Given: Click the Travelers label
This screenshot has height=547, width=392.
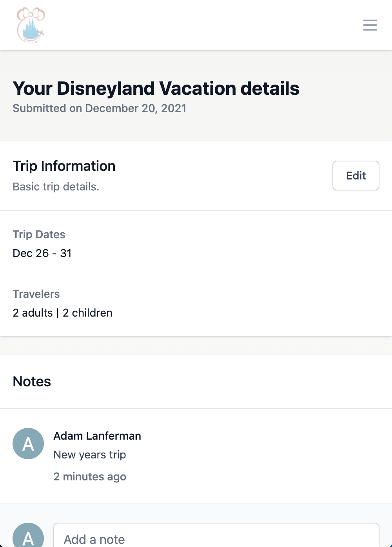Looking at the screenshot, I should tap(36, 294).
